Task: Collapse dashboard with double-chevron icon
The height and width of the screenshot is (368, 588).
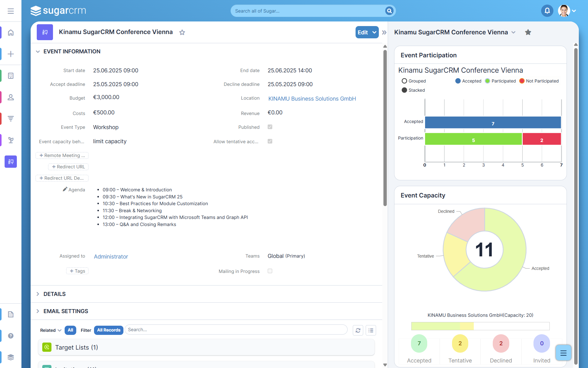Action: click(x=384, y=33)
